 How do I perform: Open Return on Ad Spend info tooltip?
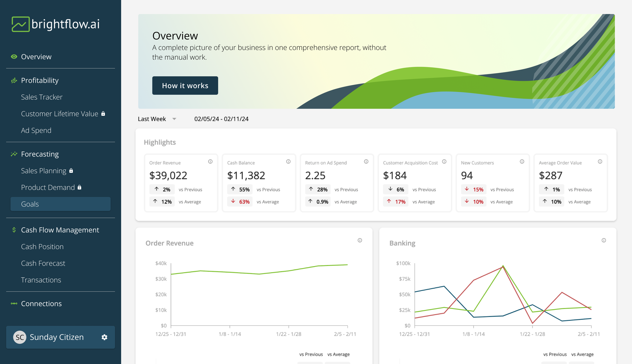point(366,162)
